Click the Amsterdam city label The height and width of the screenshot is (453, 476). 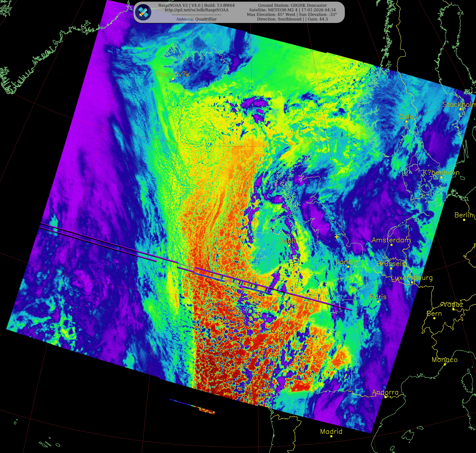coord(391,240)
